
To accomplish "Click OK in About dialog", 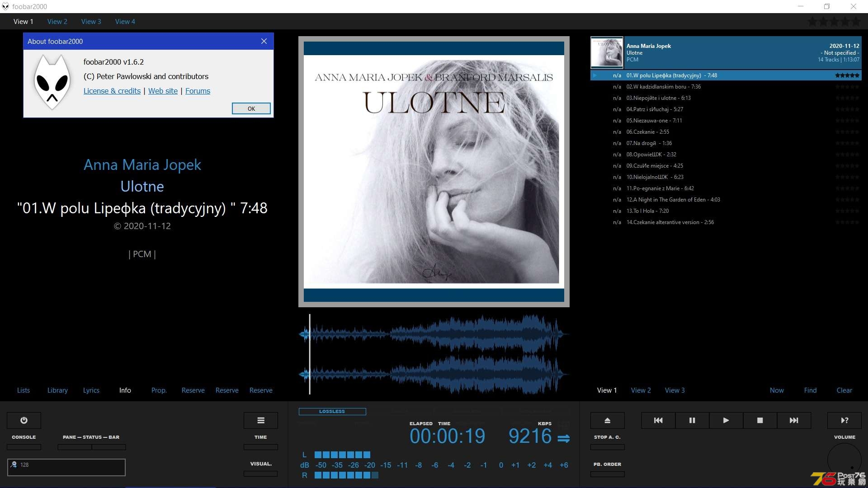I will (251, 108).
